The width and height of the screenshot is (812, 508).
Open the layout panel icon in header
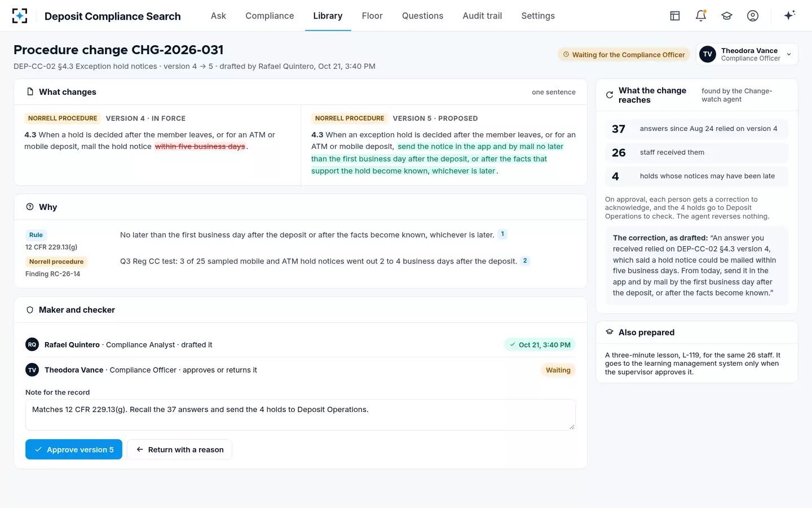pos(675,16)
